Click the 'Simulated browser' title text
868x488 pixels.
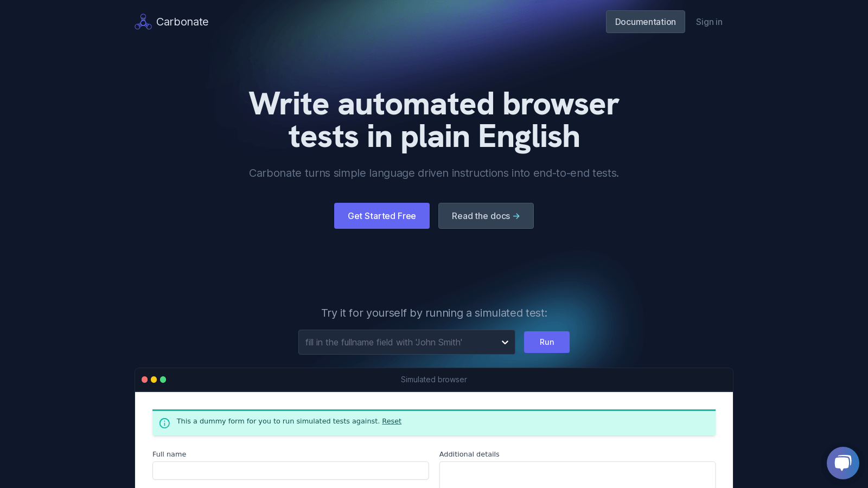(434, 380)
